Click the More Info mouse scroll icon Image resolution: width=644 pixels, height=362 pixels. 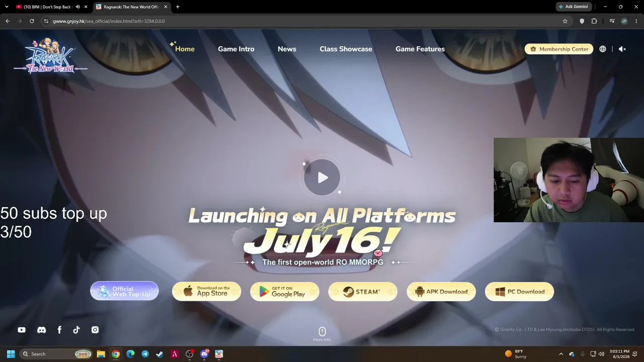pos(322,331)
